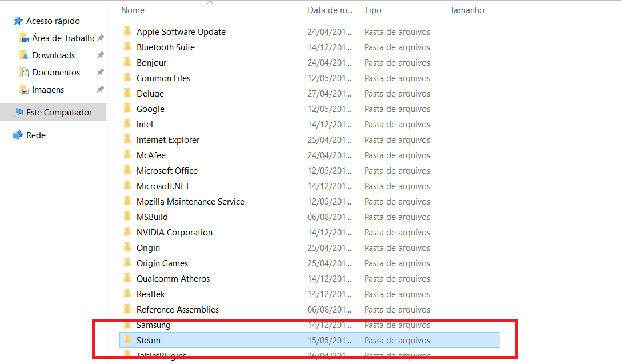Click the Documentos folder icon
The height and width of the screenshot is (364, 621).
click(24, 73)
